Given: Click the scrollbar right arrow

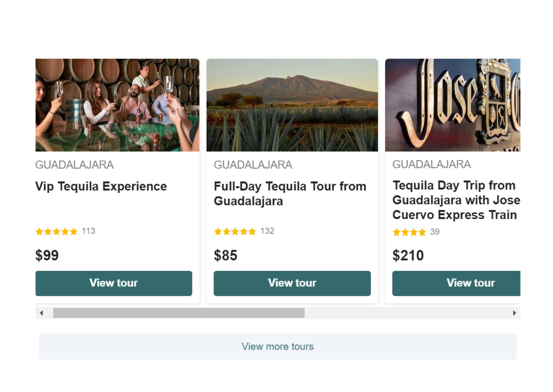Looking at the screenshot, I should [514, 313].
